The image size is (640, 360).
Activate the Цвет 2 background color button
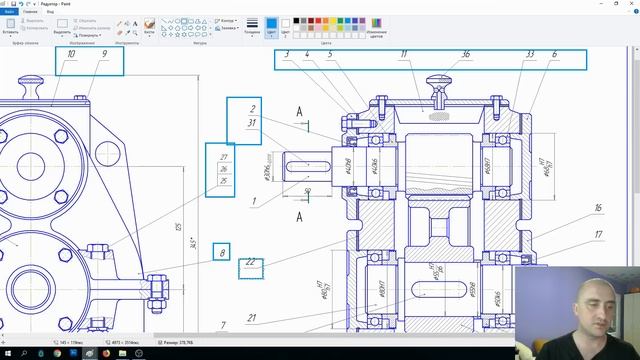286,27
